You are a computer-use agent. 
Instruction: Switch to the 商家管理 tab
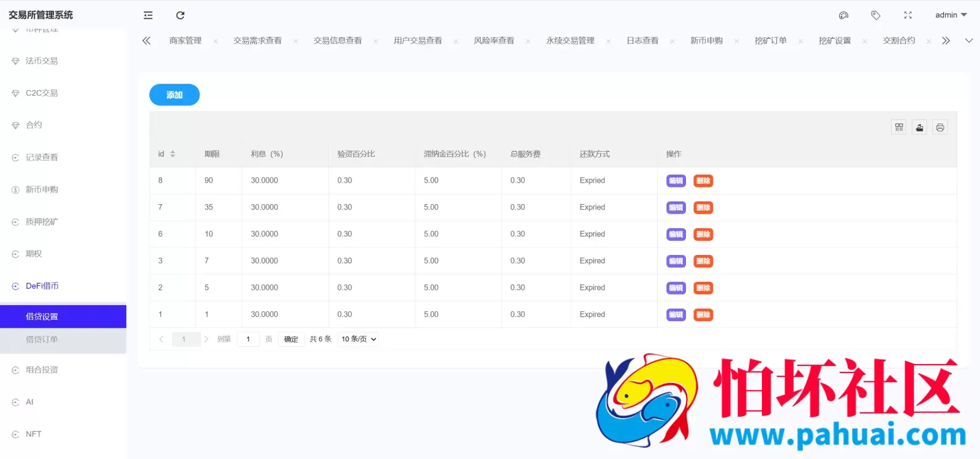186,40
